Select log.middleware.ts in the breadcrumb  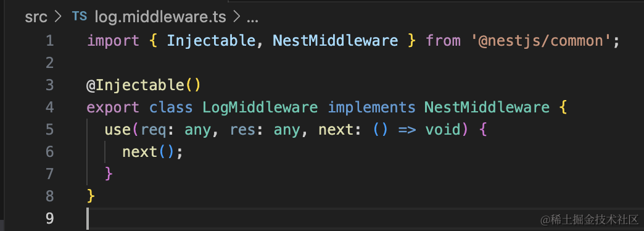160,17
